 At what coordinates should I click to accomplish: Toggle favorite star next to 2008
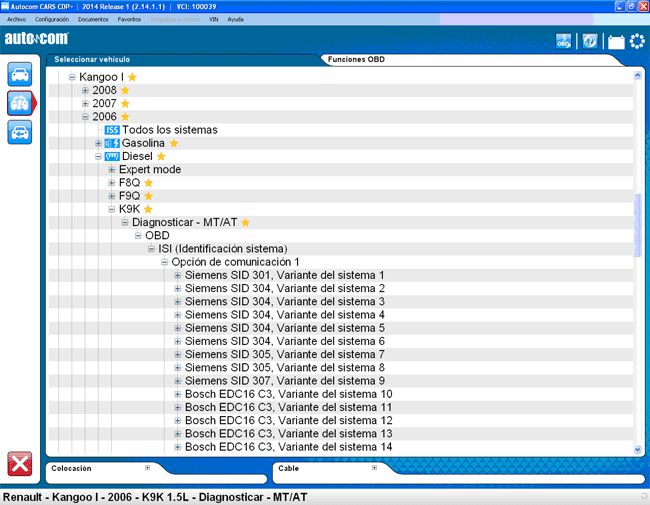point(125,90)
